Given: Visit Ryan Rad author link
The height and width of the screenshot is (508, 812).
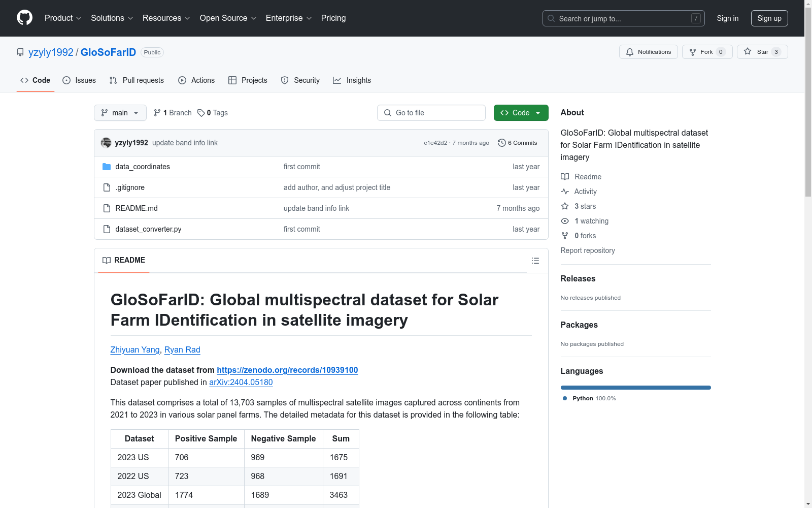Looking at the screenshot, I should click(182, 350).
